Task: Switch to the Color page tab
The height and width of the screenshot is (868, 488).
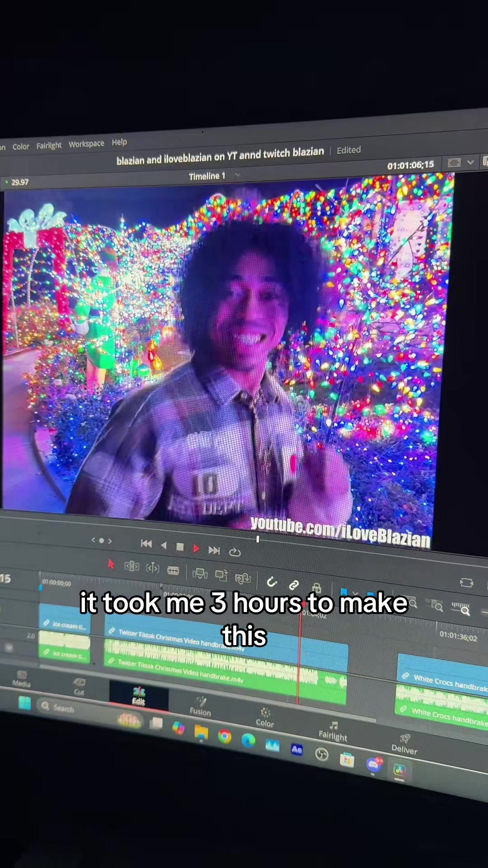Action: (x=265, y=717)
